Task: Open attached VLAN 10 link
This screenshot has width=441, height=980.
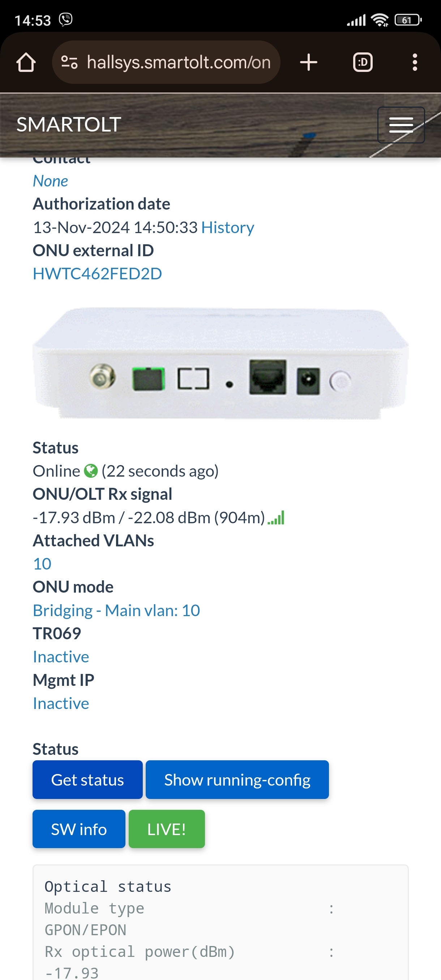Action: [42, 564]
